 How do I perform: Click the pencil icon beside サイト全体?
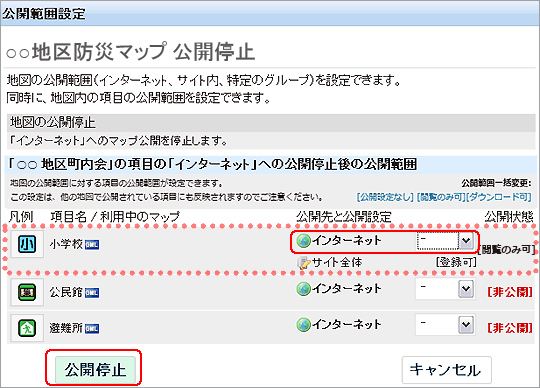tap(304, 263)
